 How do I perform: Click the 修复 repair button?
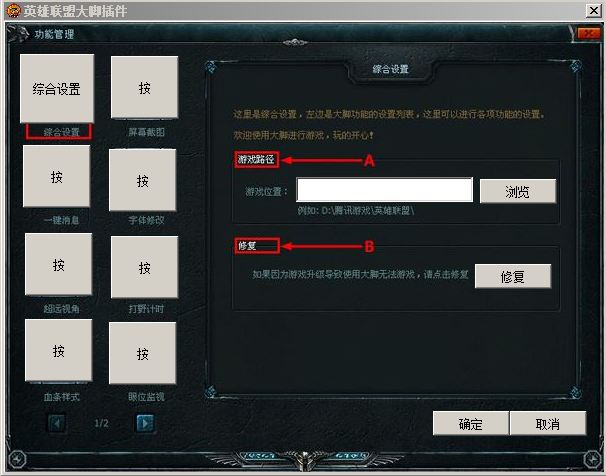tap(513, 276)
